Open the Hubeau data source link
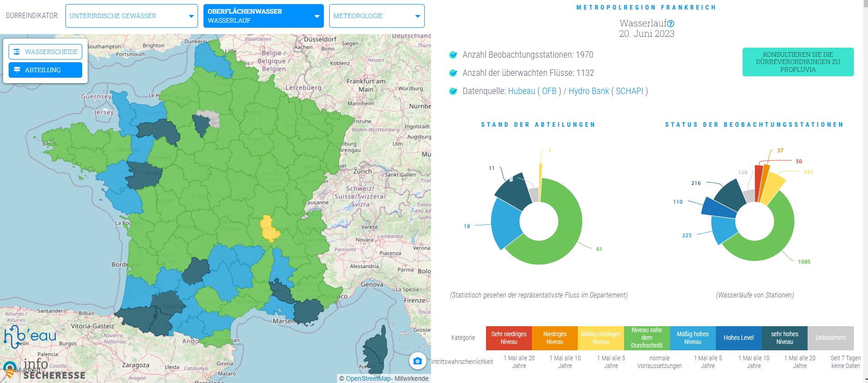This screenshot has height=383, width=868. (x=521, y=91)
